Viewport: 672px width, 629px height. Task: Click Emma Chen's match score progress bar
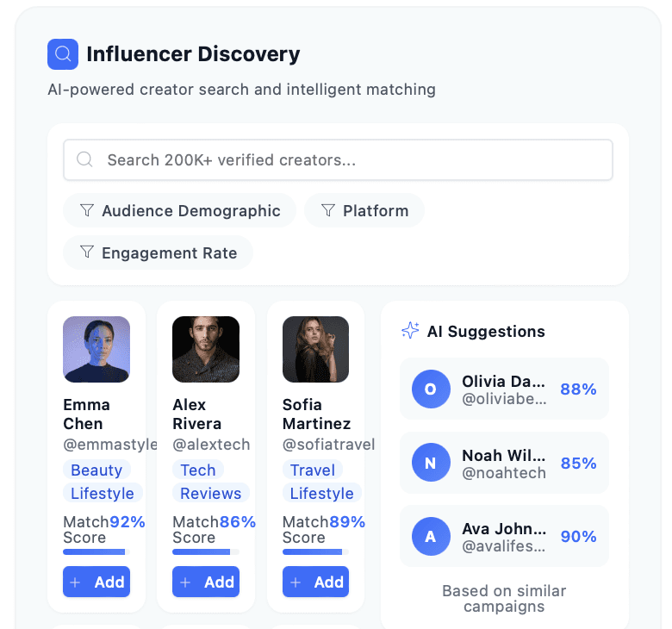(96, 551)
